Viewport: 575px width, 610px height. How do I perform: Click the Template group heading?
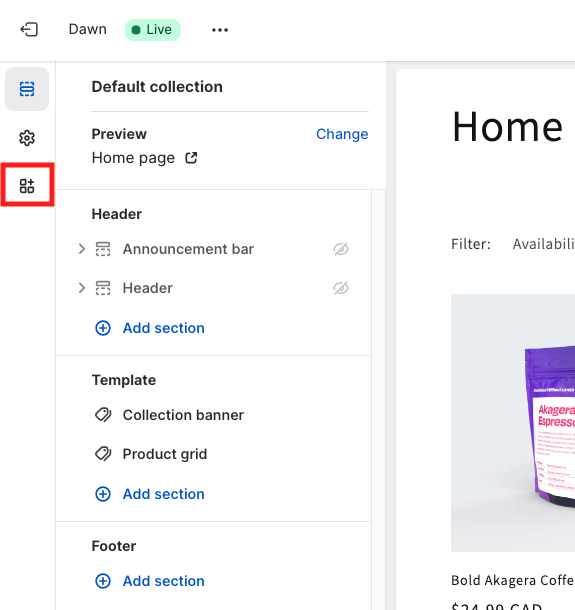[124, 380]
